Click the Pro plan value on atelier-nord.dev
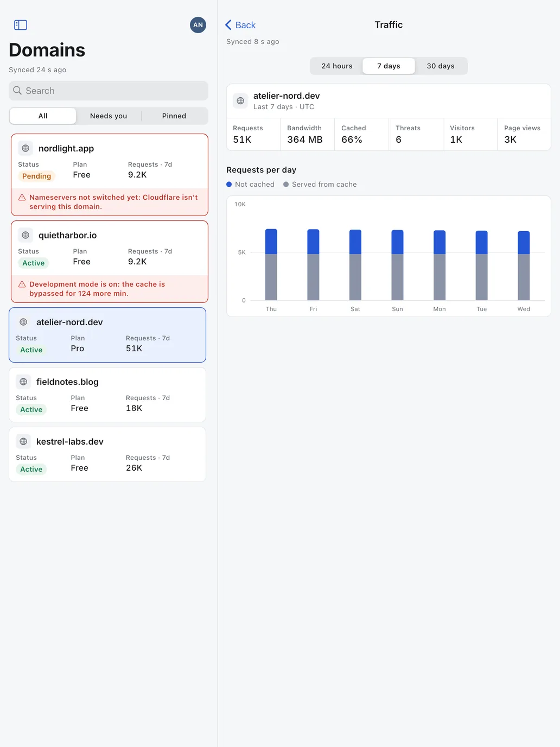 pos(78,349)
